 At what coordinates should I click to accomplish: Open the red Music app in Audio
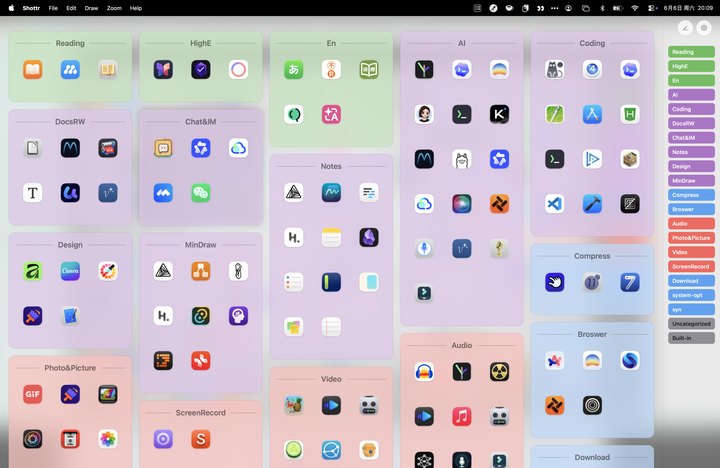tap(461, 417)
